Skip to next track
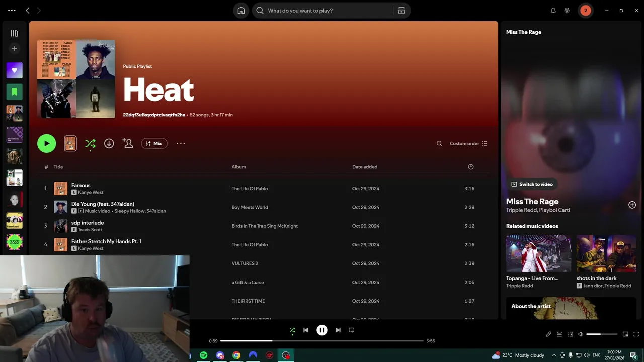Screen dimensions: 644x362 pyautogui.click(x=338, y=330)
